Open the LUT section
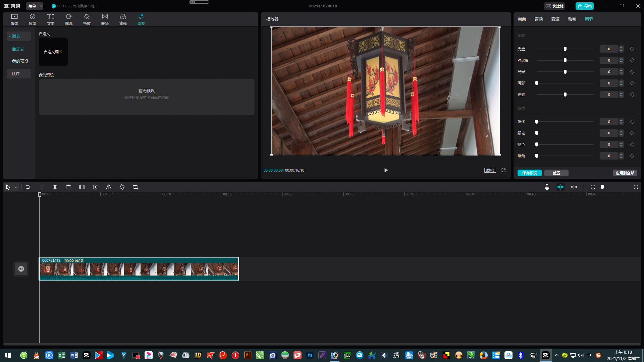The height and width of the screenshot is (362, 644). [x=19, y=74]
